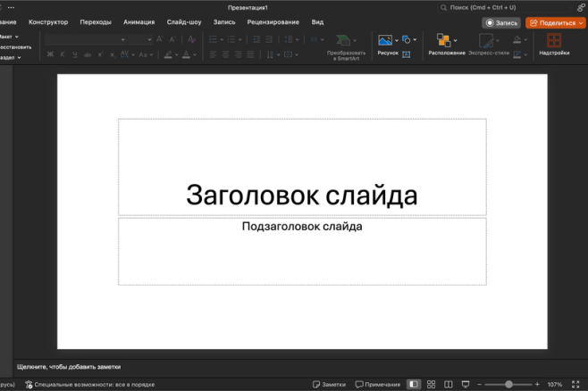Click the shape outline pen icon
The image size is (588, 391).
tap(517, 54)
